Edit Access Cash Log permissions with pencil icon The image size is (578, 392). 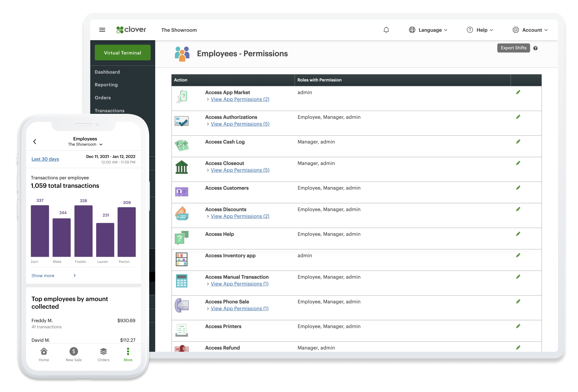click(x=518, y=142)
